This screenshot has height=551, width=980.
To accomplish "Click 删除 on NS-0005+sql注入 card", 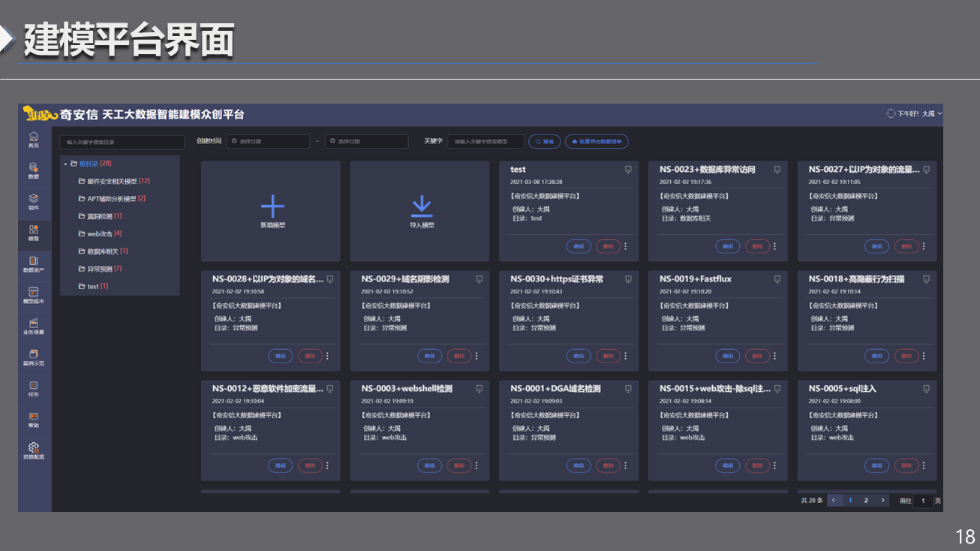I will 906,465.
